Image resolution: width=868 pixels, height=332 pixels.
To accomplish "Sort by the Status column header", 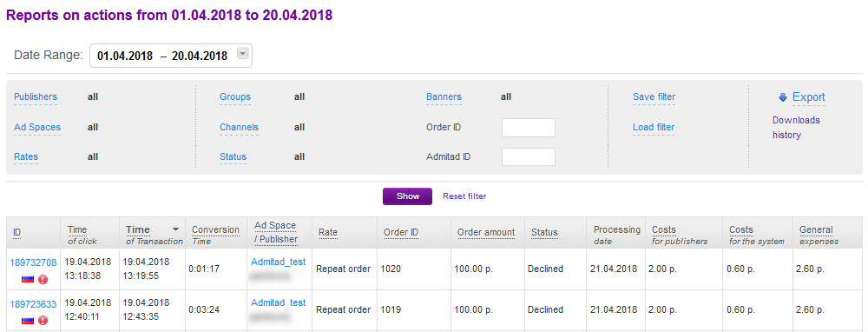I will click(x=545, y=232).
